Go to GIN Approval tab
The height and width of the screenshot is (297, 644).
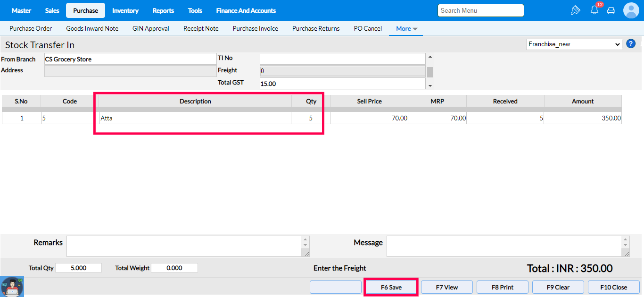pos(151,28)
